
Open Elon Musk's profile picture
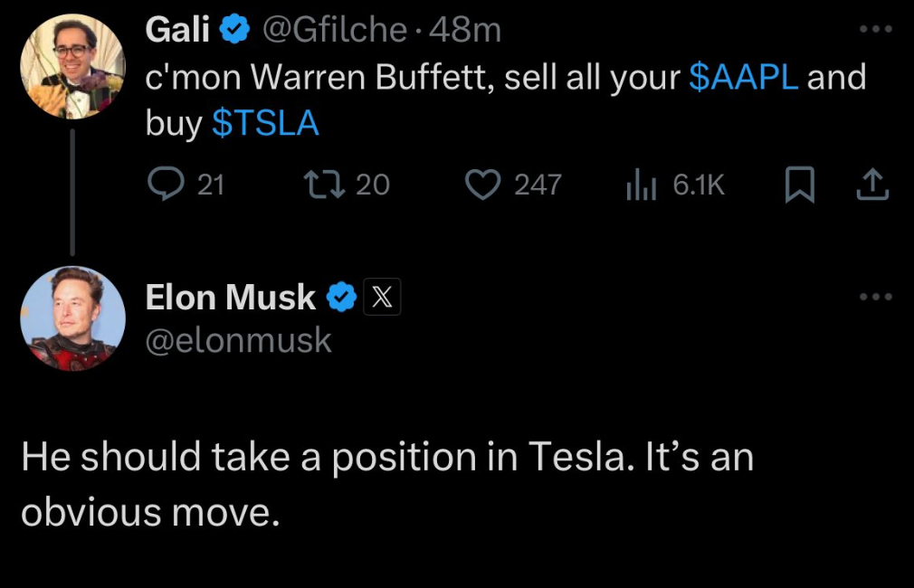[73, 318]
